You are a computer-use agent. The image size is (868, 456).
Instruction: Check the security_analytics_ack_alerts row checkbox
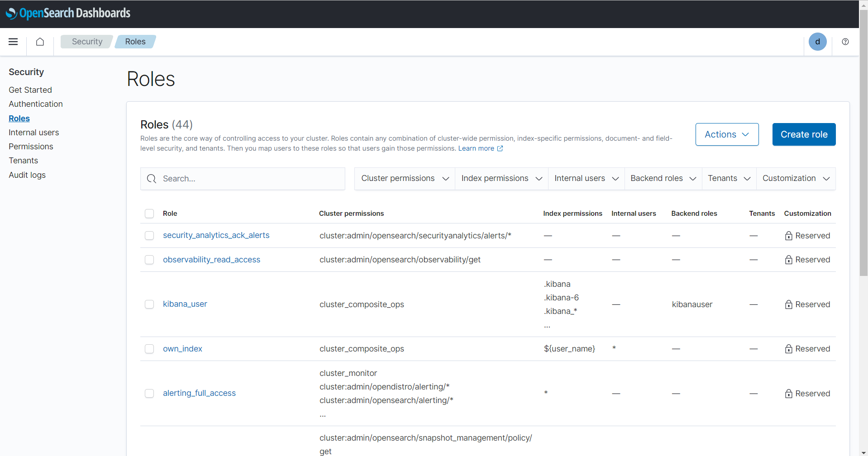[149, 236]
